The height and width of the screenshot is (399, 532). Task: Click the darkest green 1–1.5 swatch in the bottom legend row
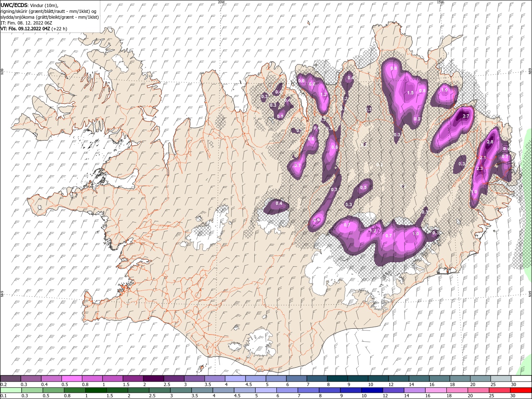(96, 390)
